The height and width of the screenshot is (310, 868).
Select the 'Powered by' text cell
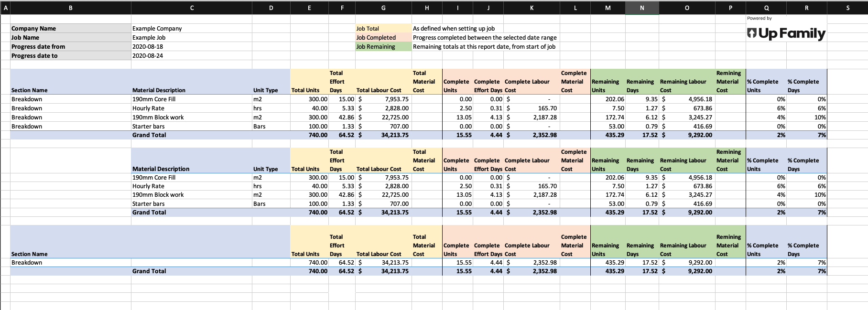click(x=759, y=18)
